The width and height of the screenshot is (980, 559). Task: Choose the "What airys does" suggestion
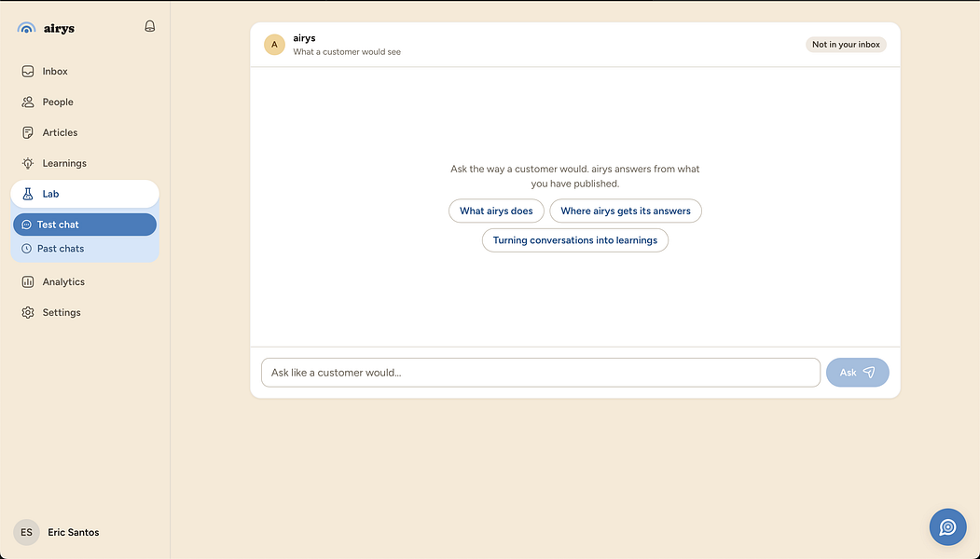(496, 211)
